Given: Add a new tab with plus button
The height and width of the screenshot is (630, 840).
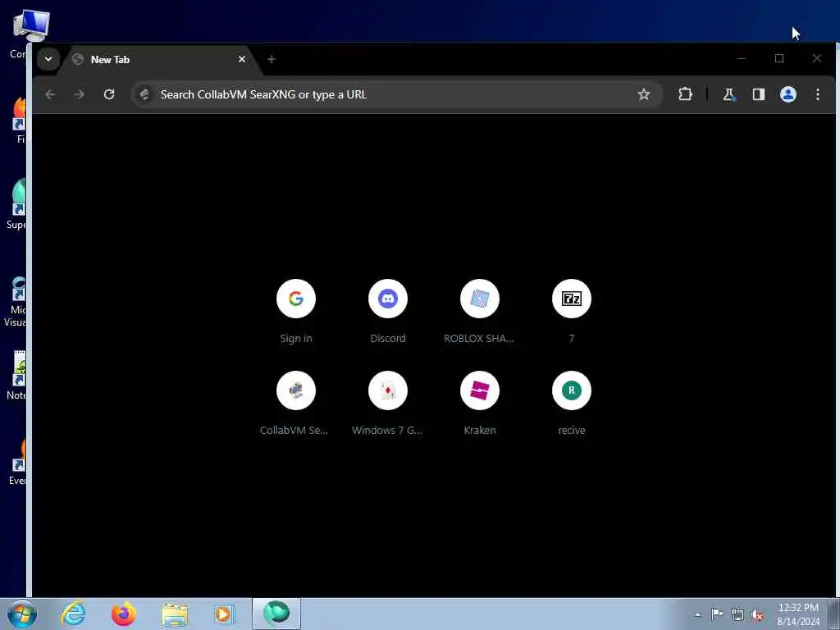Looking at the screenshot, I should tap(272, 59).
